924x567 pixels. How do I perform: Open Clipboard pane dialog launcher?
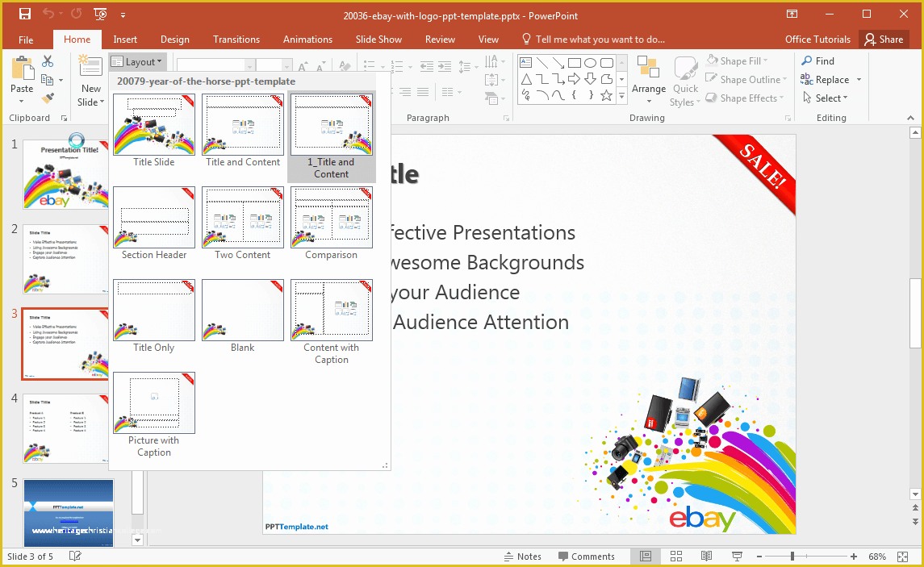tap(64, 119)
